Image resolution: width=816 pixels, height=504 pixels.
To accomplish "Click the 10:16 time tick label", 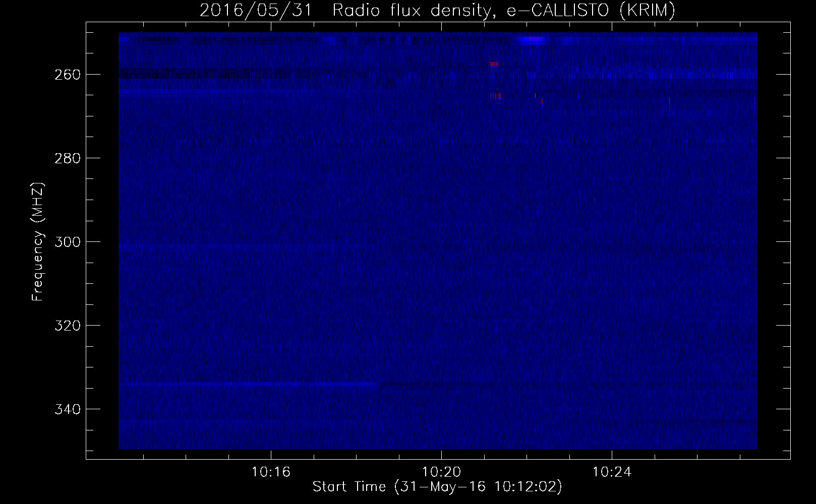I will coord(271,472).
